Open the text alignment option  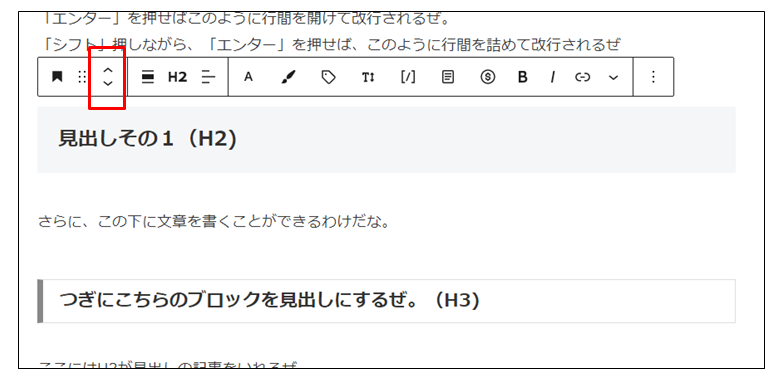coord(208,77)
